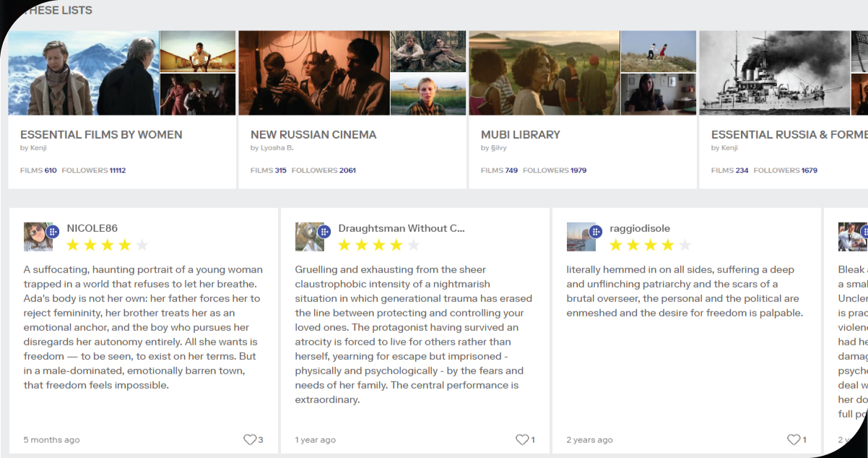Like NICOLE86's review with the heart icon
868x458 pixels.
point(250,439)
